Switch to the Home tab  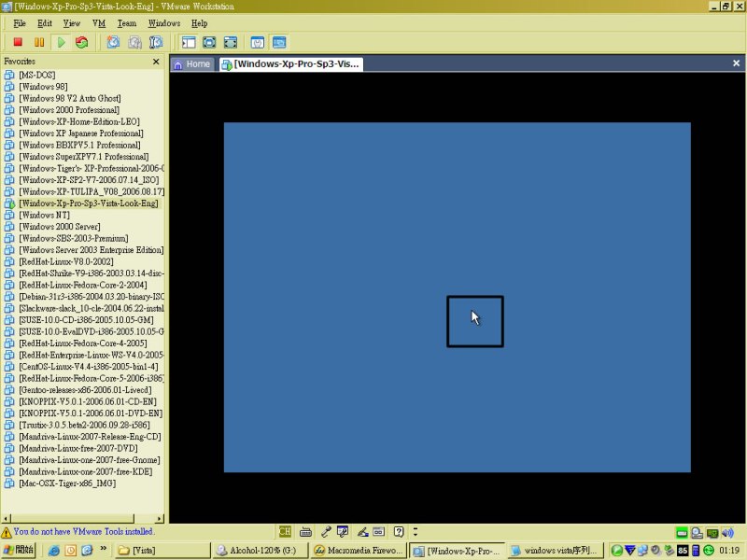pyautogui.click(x=192, y=63)
